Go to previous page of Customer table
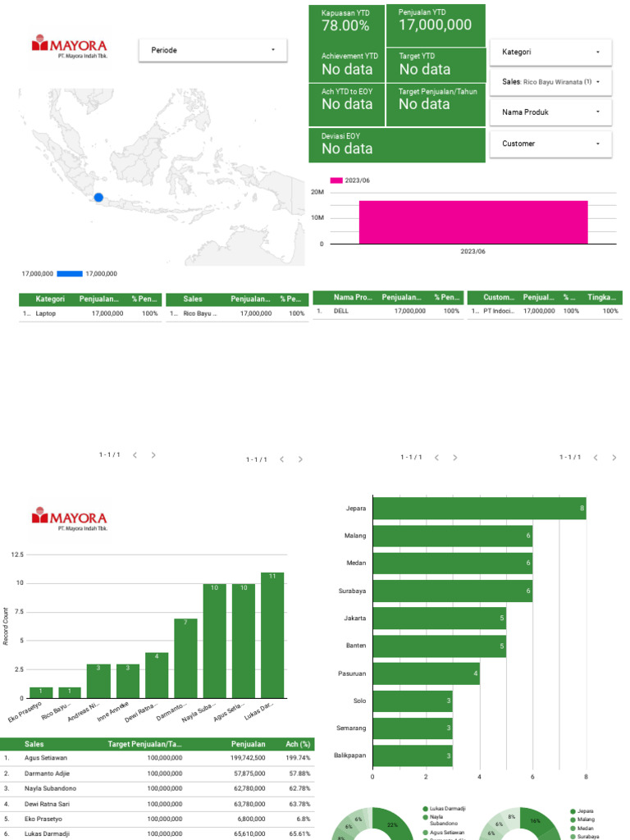Viewport: 630px width, 840px height. coord(596,458)
